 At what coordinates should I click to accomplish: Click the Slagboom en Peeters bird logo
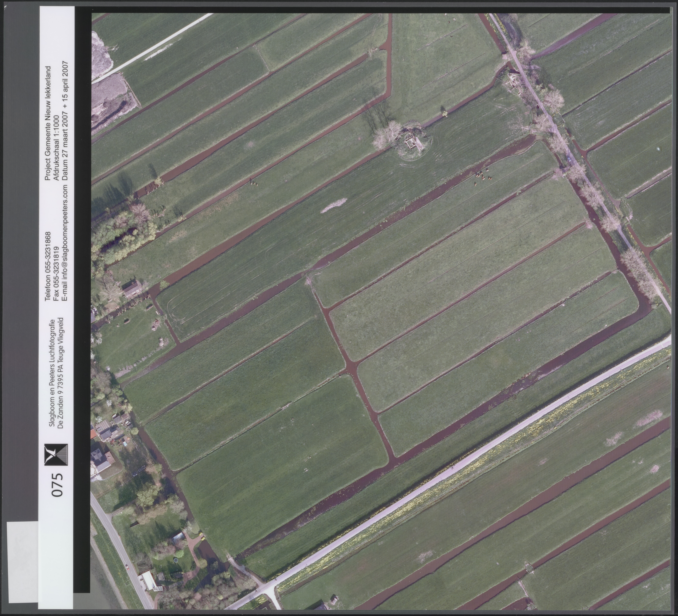pos(56,455)
